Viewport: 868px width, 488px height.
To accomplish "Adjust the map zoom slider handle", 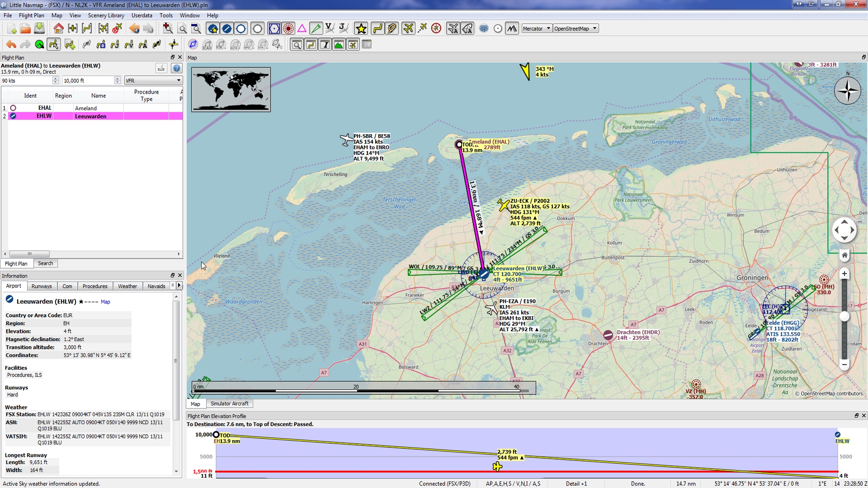I will (x=844, y=317).
